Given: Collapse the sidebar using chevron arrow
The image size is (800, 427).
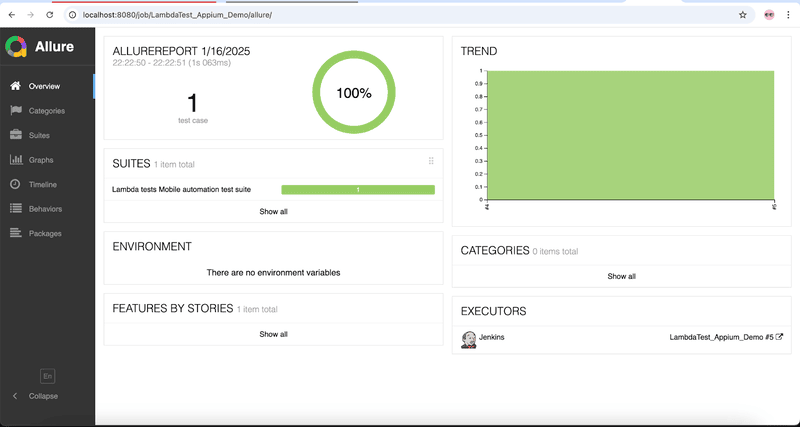Looking at the screenshot, I should 15,396.
